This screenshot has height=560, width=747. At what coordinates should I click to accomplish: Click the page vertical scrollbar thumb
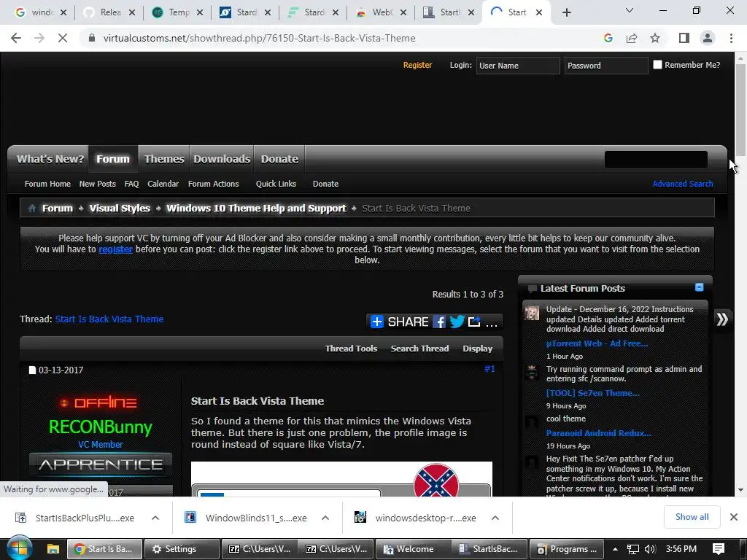pyautogui.click(x=740, y=109)
